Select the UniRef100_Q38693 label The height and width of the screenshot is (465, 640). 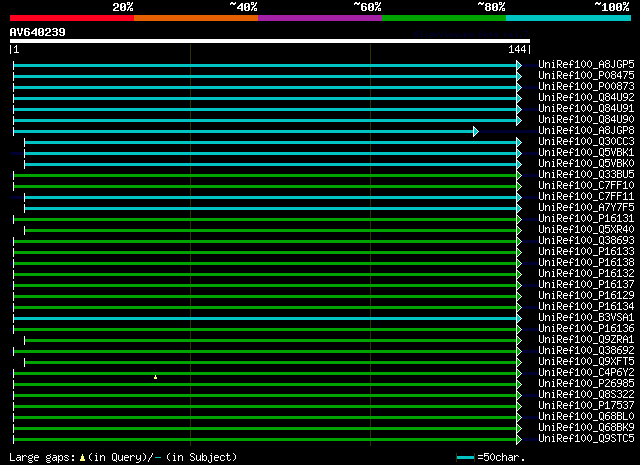click(586, 241)
